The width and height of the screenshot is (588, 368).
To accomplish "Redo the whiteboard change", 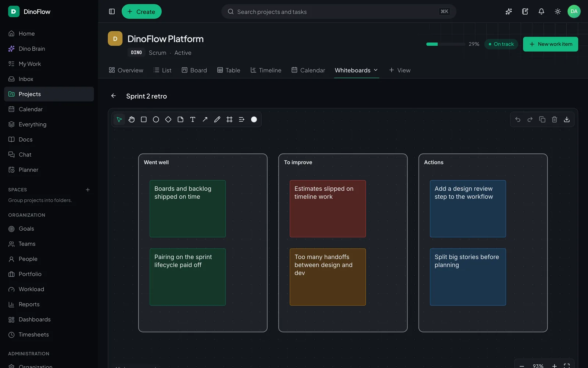I will (530, 119).
